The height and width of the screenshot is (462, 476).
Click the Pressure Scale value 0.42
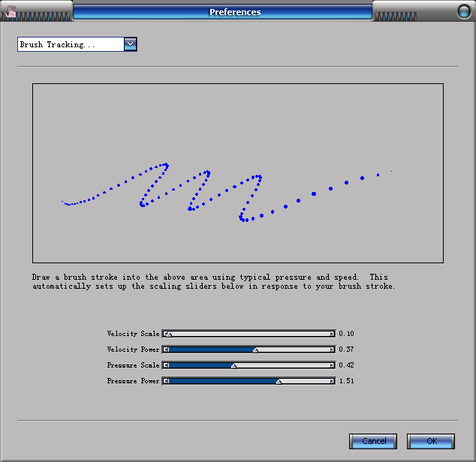(346, 365)
